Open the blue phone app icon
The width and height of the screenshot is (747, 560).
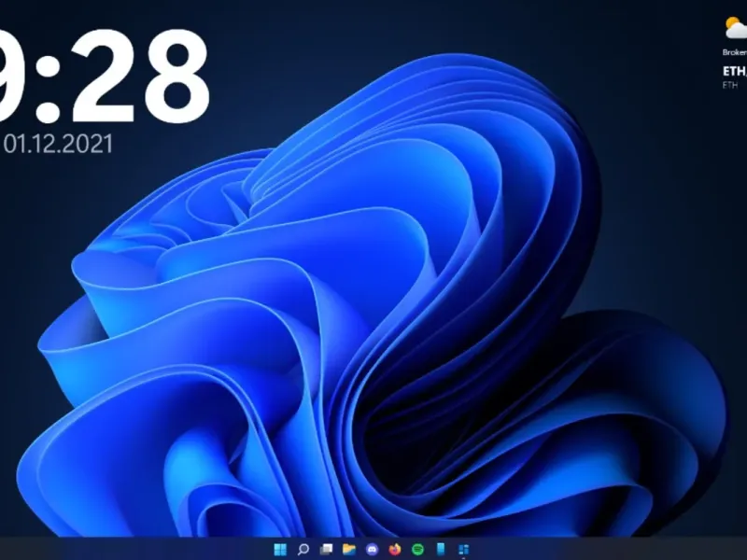click(441, 549)
